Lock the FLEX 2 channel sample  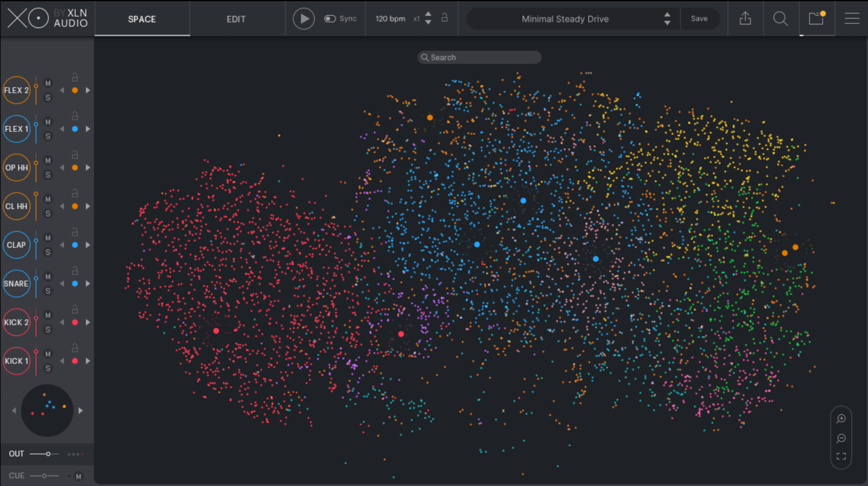(75, 77)
